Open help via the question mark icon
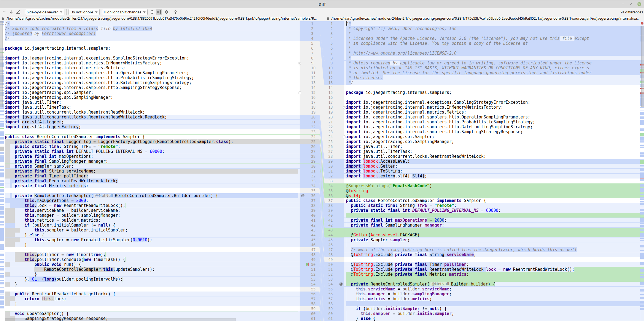Screen dimensions: 644x321 (175, 12)
